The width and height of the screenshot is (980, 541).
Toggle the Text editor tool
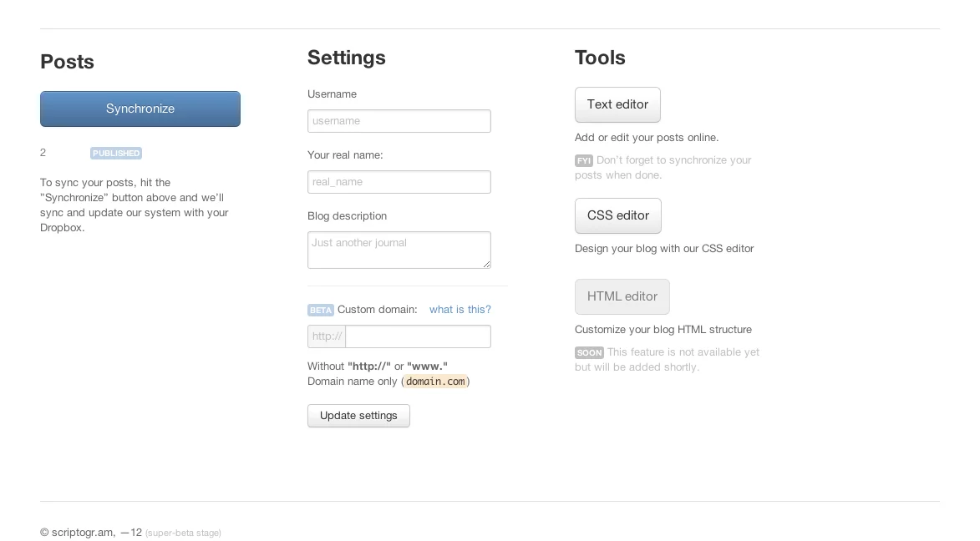point(617,104)
